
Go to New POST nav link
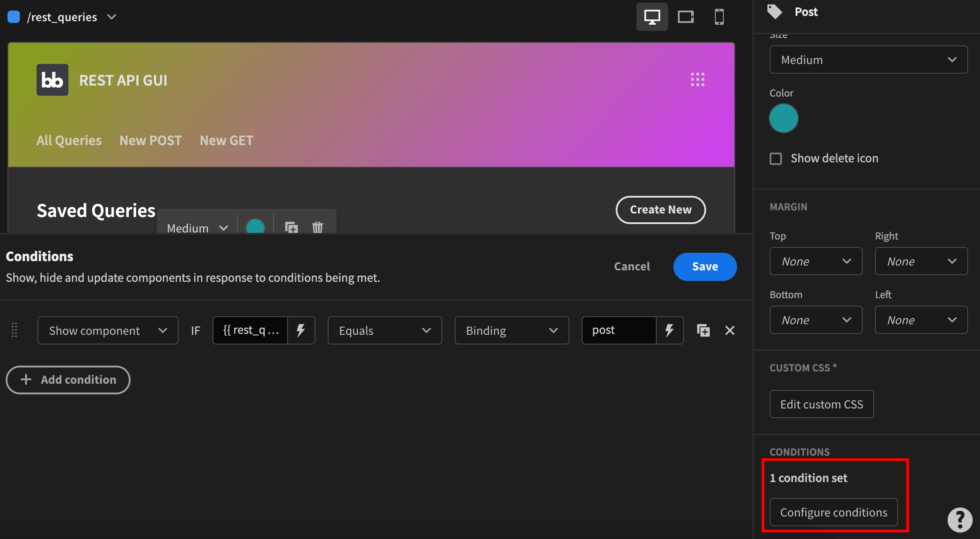150,140
